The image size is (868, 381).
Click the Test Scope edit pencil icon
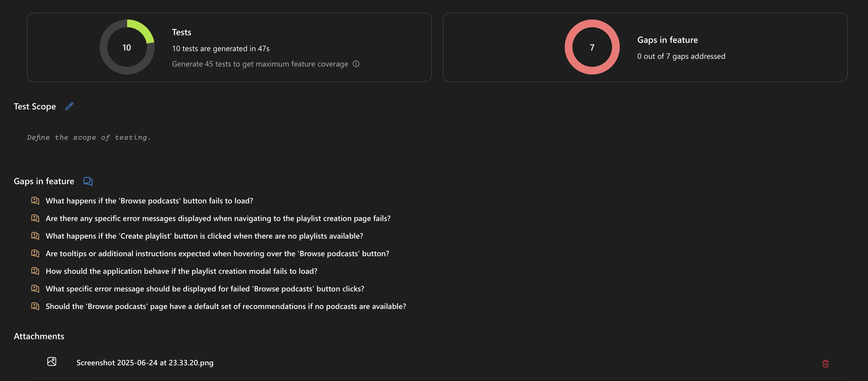coord(69,106)
